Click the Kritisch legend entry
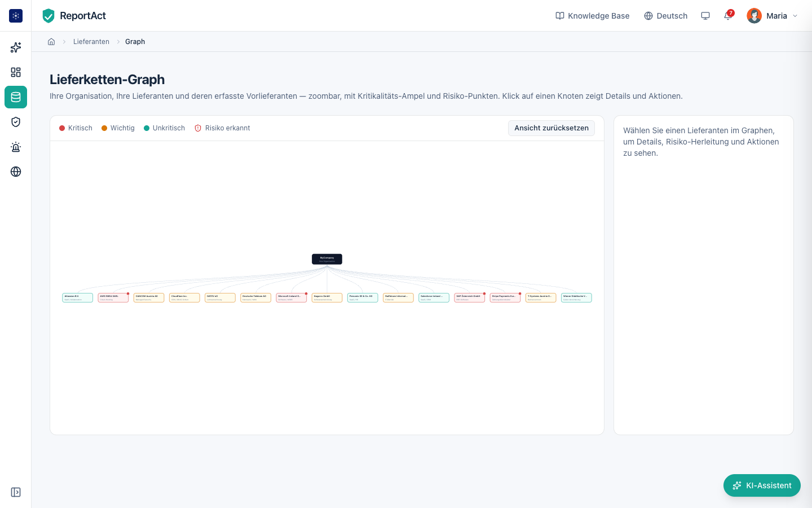The height and width of the screenshot is (508, 812). [x=76, y=128]
